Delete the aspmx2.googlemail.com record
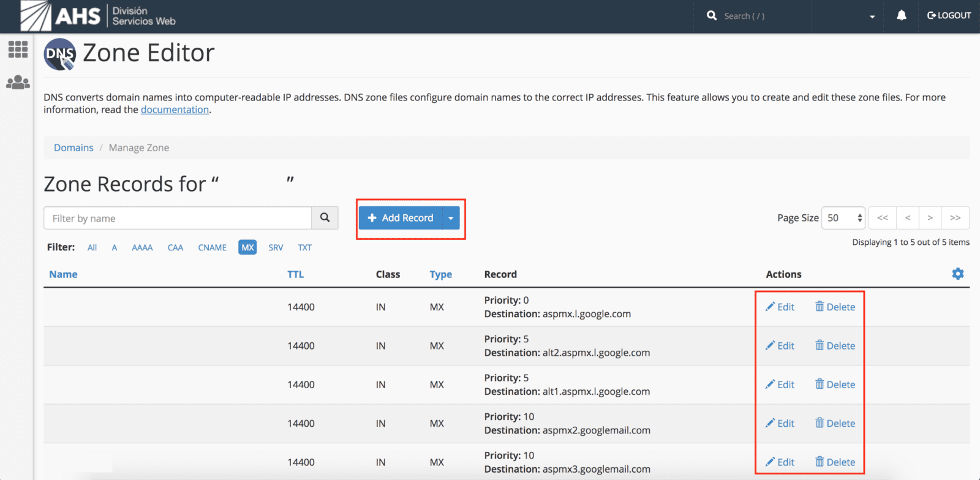The width and height of the screenshot is (980, 480). pos(835,423)
